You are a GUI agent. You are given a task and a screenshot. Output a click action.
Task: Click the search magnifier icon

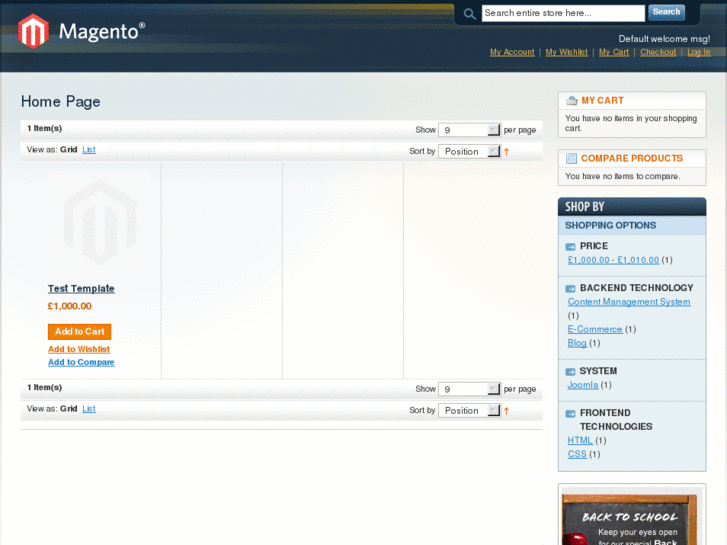[469, 14]
